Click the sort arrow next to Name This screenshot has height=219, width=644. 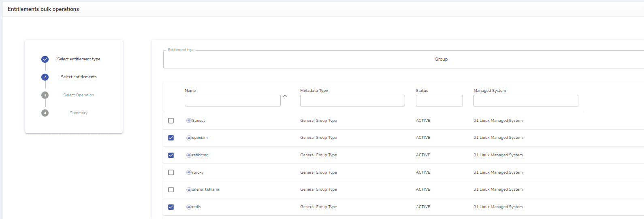click(x=285, y=97)
